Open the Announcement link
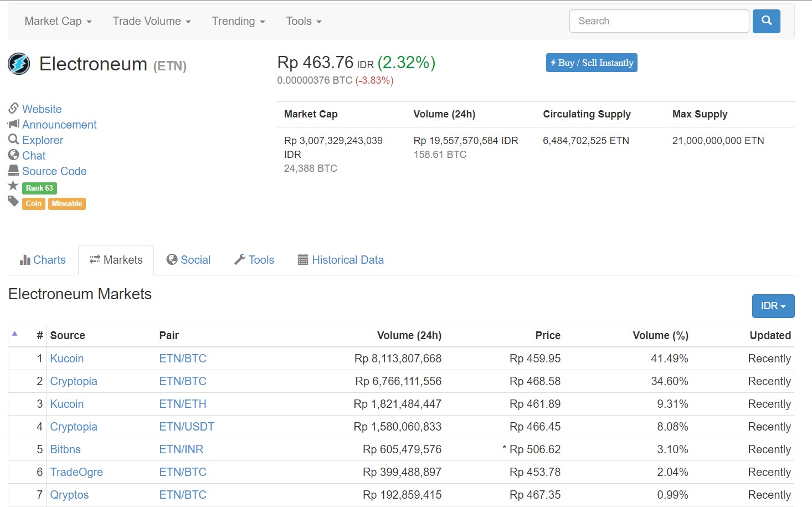812x507 pixels. 59,125
